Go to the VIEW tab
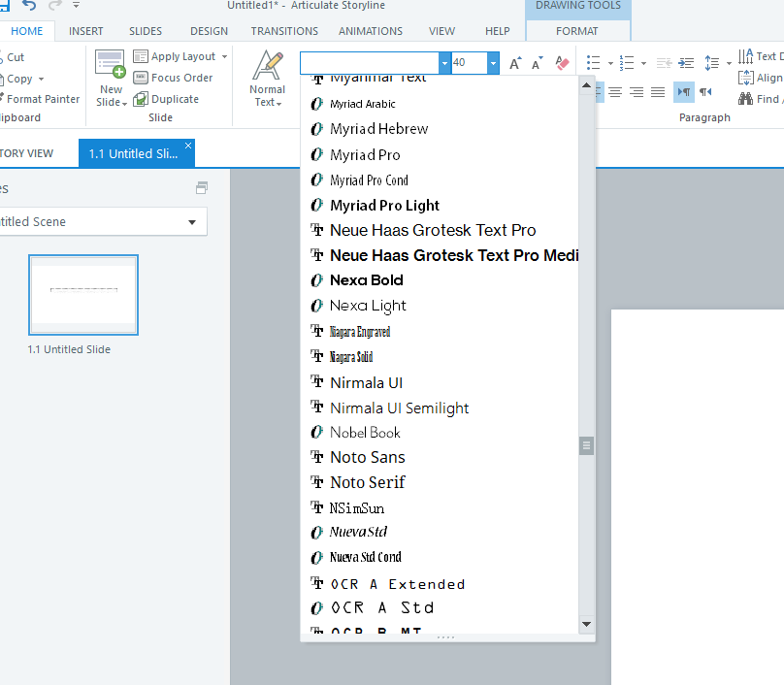The height and width of the screenshot is (685, 784). (x=442, y=31)
